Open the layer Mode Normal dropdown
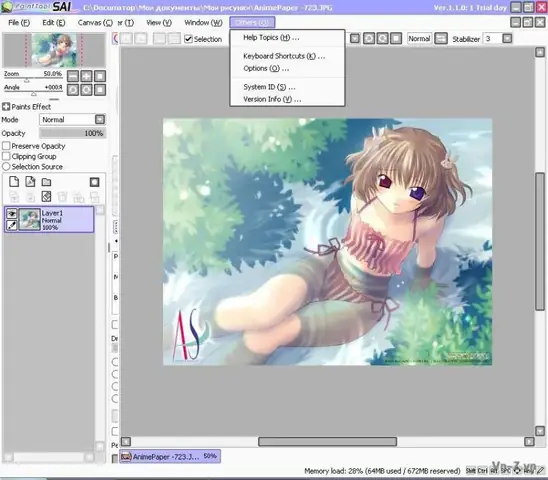 (72, 120)
